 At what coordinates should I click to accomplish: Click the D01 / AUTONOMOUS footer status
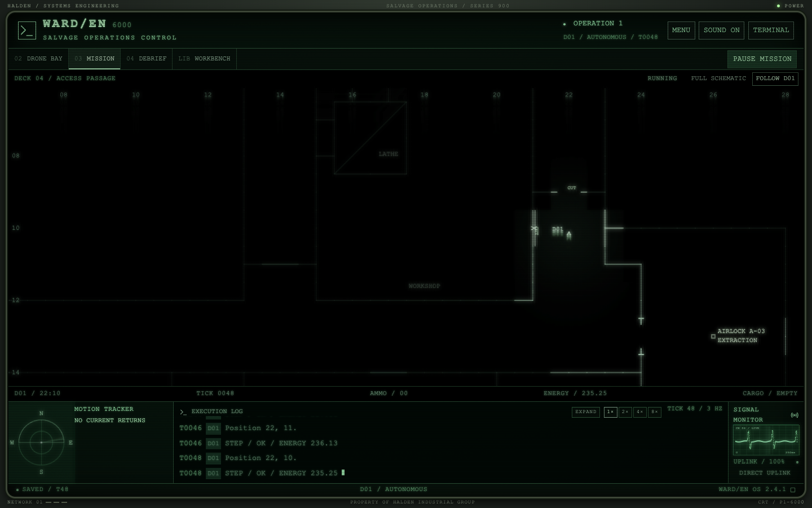(394, 489)
